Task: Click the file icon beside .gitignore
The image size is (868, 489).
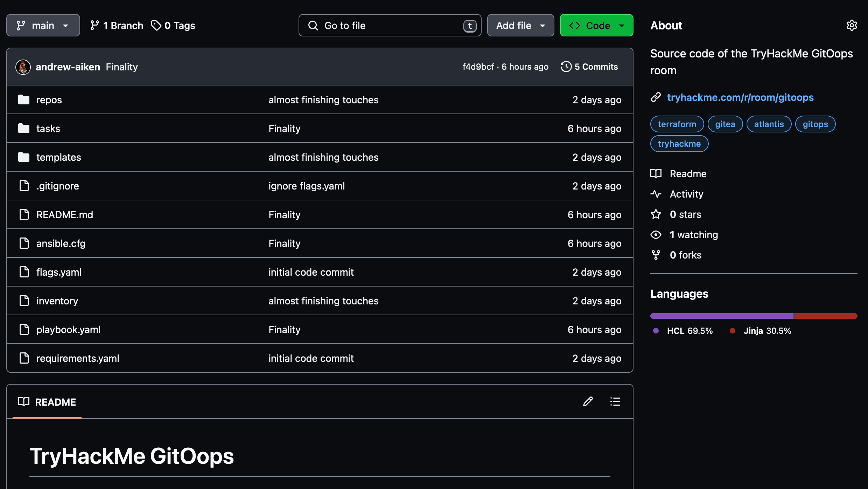Action: tap(24, 186)
